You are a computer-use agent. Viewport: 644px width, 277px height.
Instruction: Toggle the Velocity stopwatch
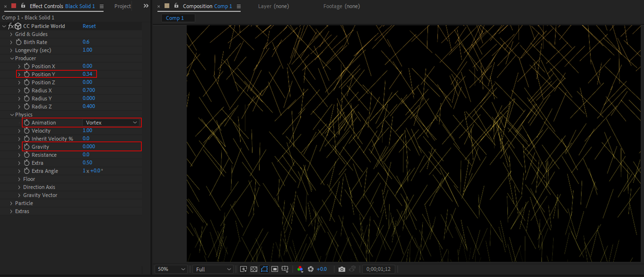(x=27, y=131)
